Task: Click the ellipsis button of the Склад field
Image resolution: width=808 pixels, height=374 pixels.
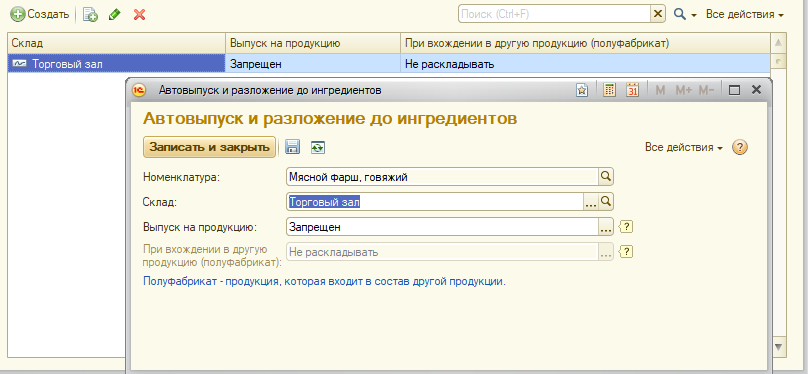Action: pos(591,202)
